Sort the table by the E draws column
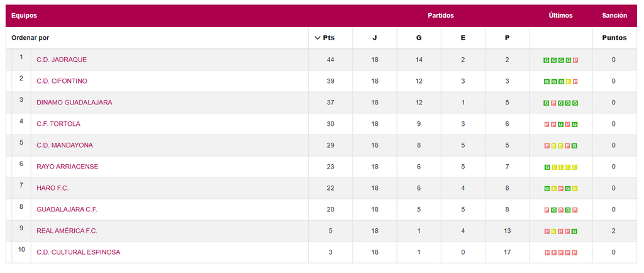This screenshot has height=273, width=644. pyautogui.click(x=463, y=38)
